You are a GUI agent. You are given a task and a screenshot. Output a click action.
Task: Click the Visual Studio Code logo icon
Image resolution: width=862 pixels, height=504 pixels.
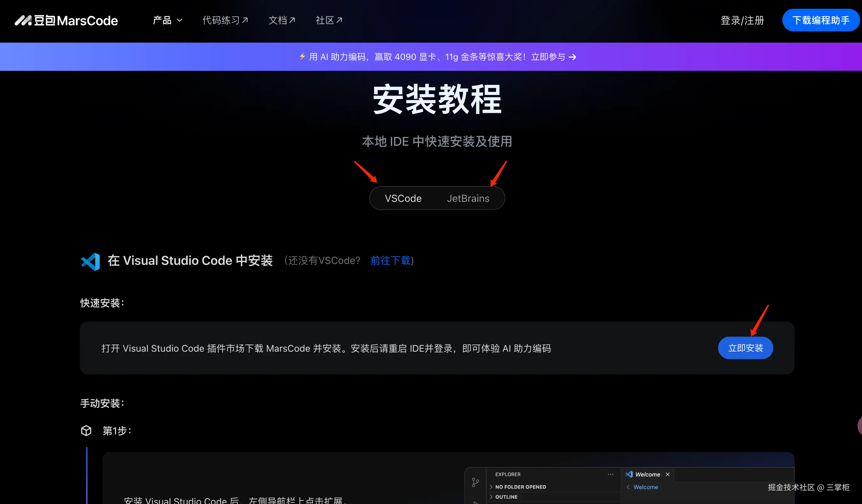[x=90, y=262]
